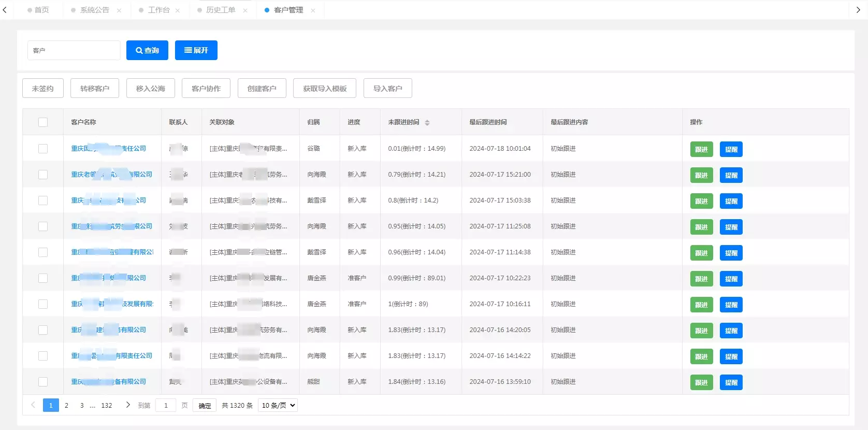Close the 客户管理 tab

tap(313, 10)
